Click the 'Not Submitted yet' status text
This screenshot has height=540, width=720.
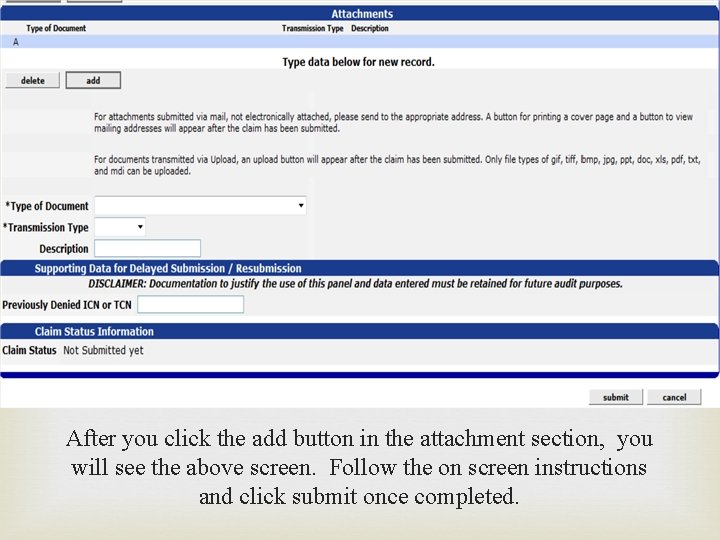[103, 350]
